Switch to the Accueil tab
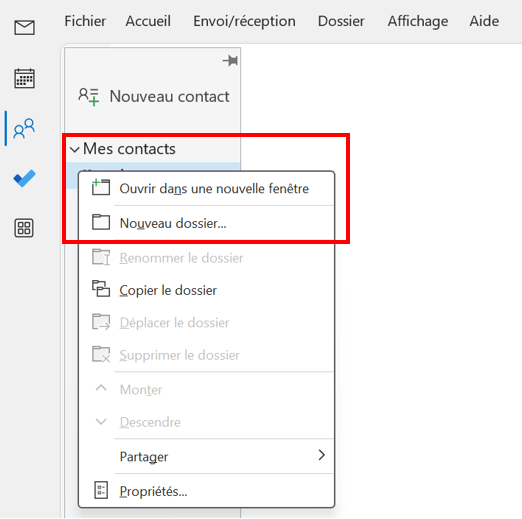 point(148,21)
